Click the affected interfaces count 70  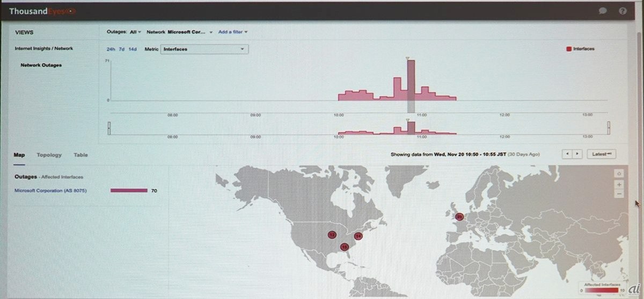tap(154, 191)
